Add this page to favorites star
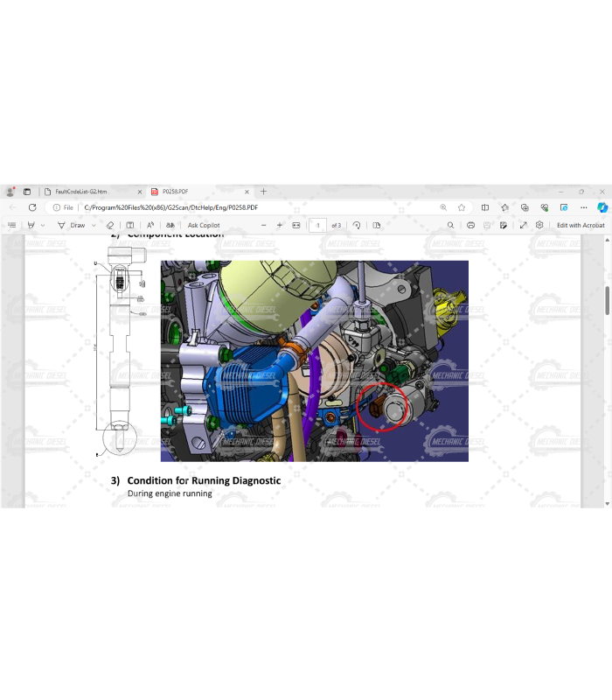Screen dimensions: 612x700 pos(462,207)
